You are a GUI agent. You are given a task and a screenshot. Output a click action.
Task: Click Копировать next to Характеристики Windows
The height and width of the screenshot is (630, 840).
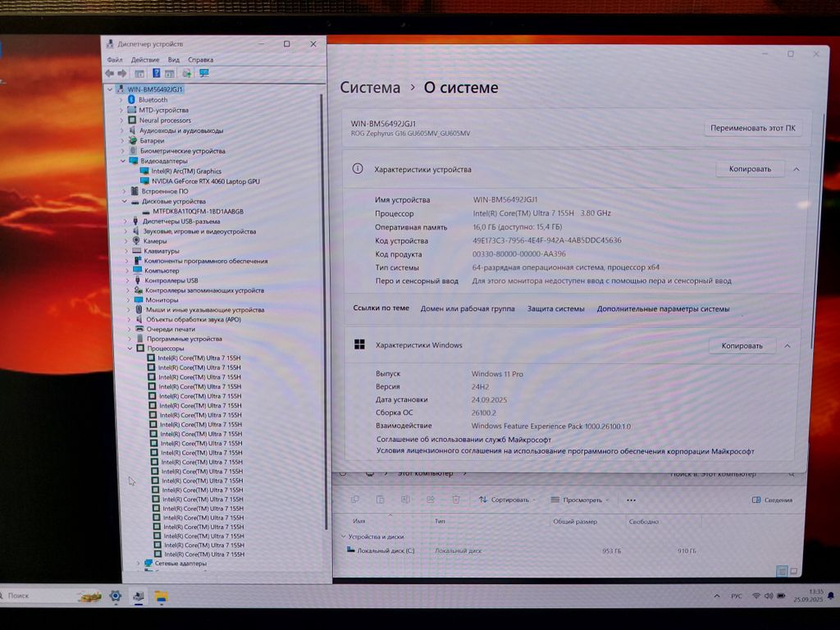742,346
